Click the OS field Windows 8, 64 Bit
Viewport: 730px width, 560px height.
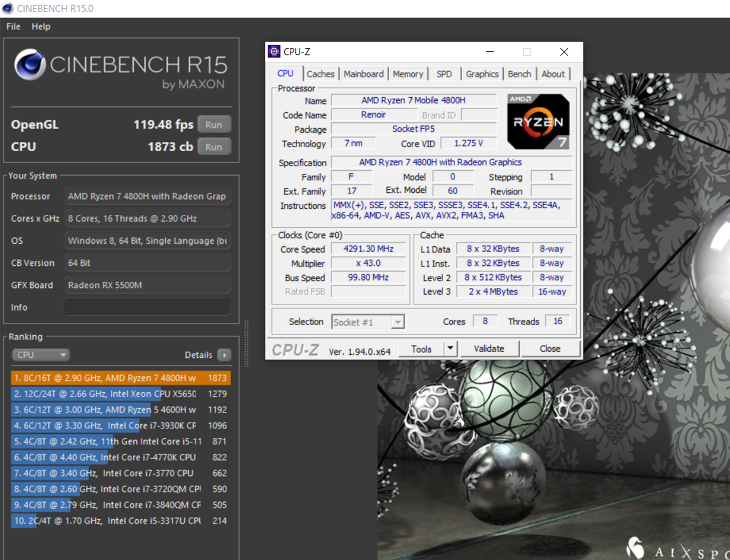pos(147,241)
